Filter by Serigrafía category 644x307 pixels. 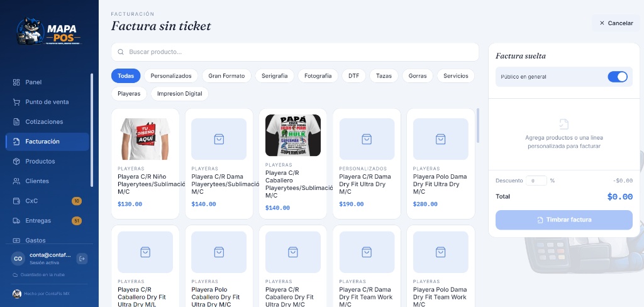point(274,75)
